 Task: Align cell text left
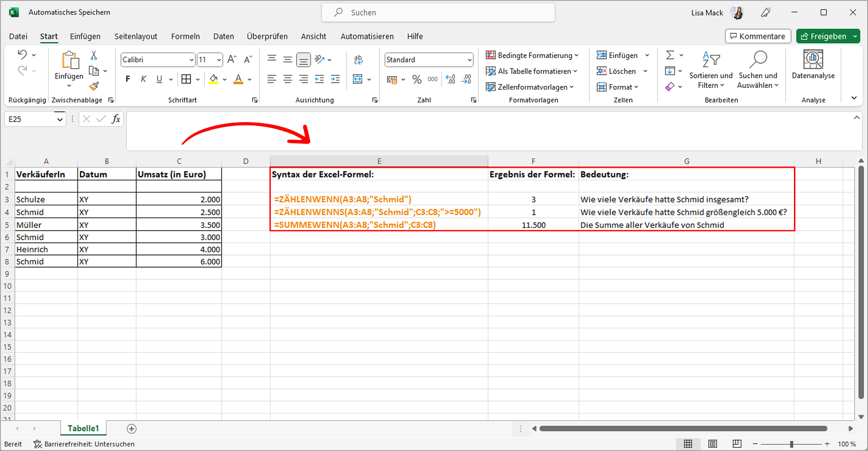[271, 79]
